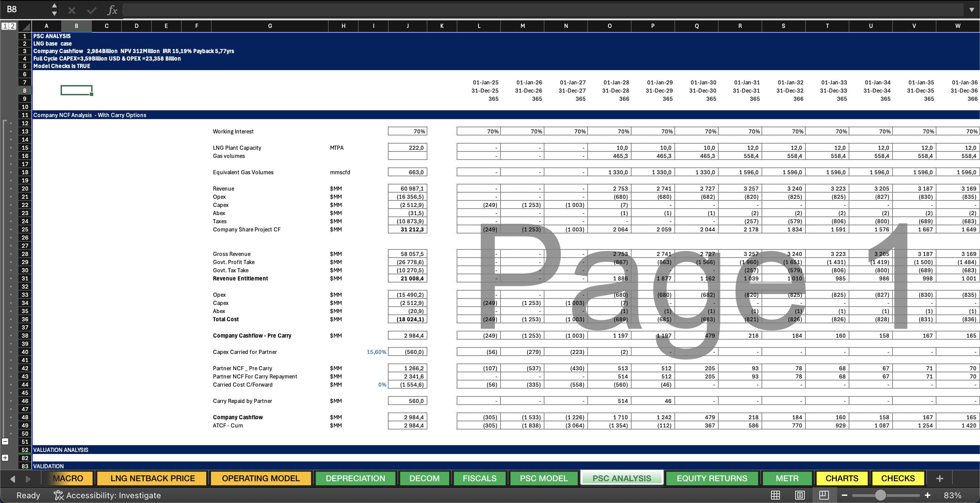Switch to Normal view icon
980x503 pixels.
pos(775,495)
